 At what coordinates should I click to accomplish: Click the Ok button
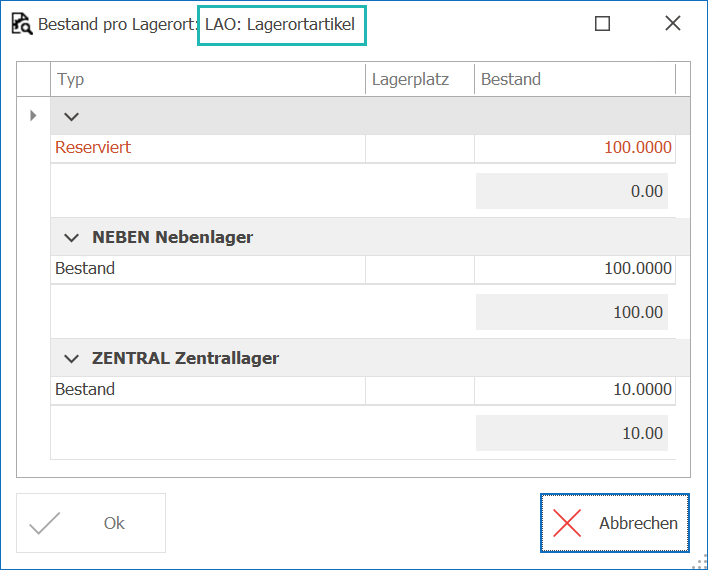91,523
